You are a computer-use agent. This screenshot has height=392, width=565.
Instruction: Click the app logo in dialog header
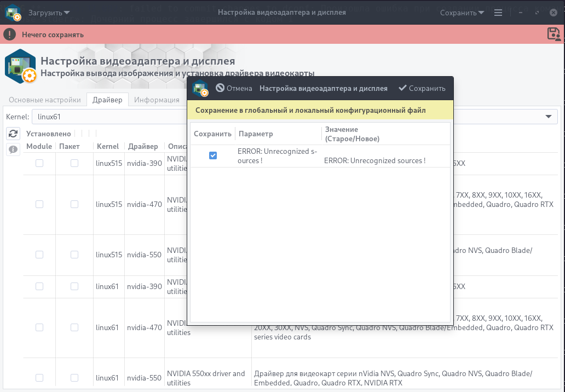click(200, 88)
